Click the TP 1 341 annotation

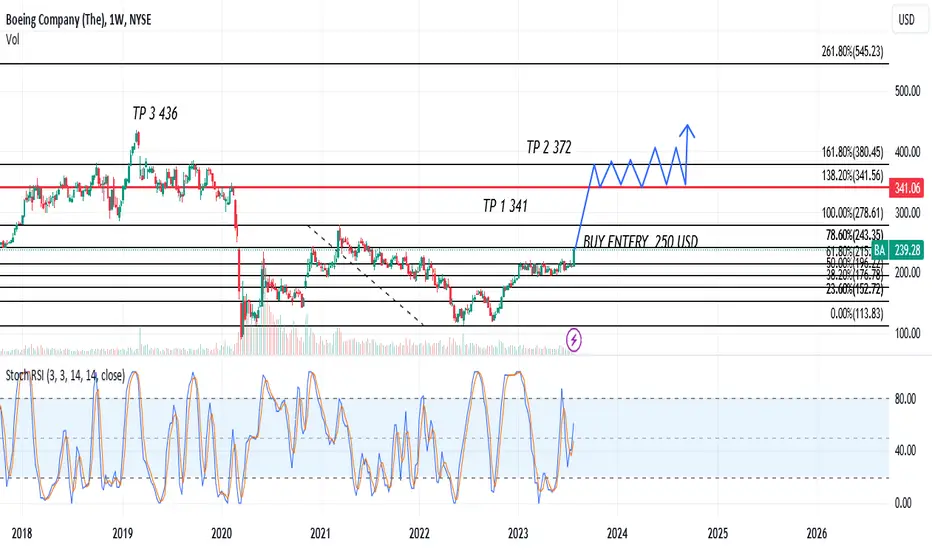505,206
